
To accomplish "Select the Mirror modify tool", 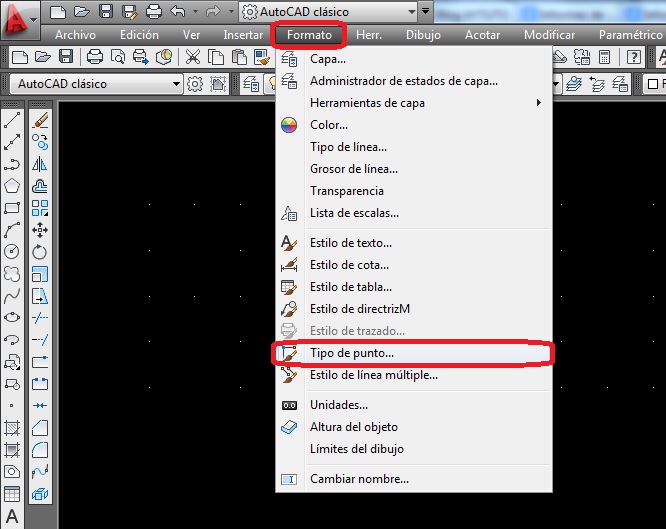I will point(40,164).
